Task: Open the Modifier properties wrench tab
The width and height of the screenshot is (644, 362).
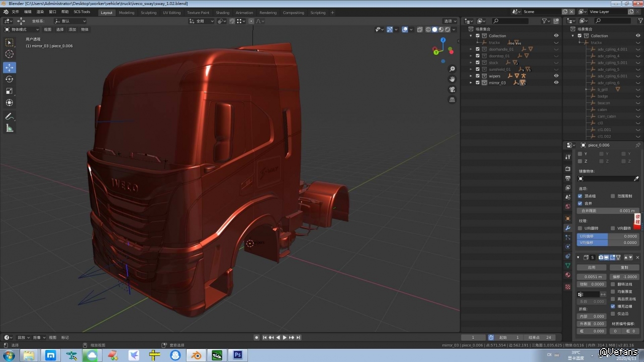Action: [568, 228]
